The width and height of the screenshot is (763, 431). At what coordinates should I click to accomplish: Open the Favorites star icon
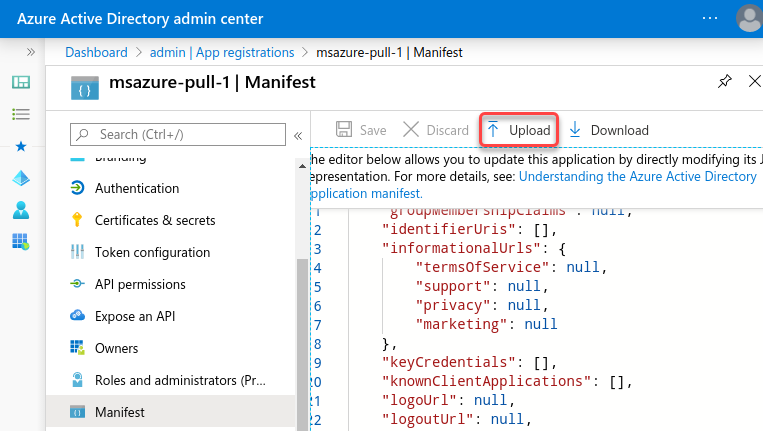point(20,146)
